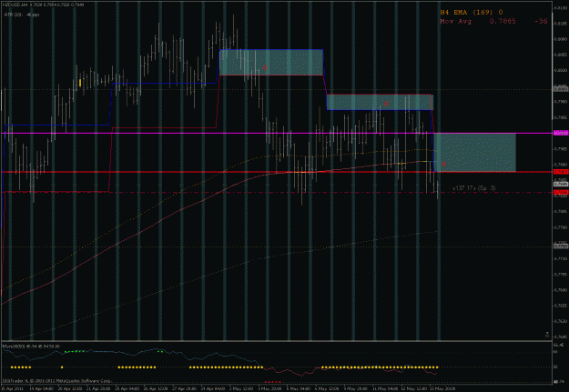
Task: Select the dashed red horizontal line
Action: tap(278, 192)
